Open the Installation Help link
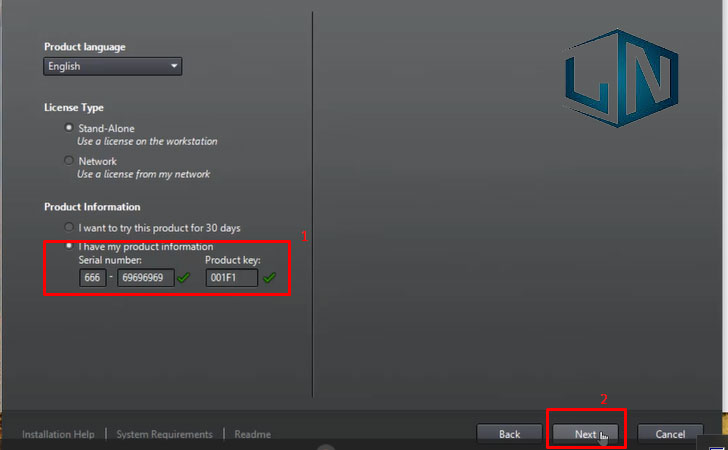The image size is (728, 450). coord(58,434)
